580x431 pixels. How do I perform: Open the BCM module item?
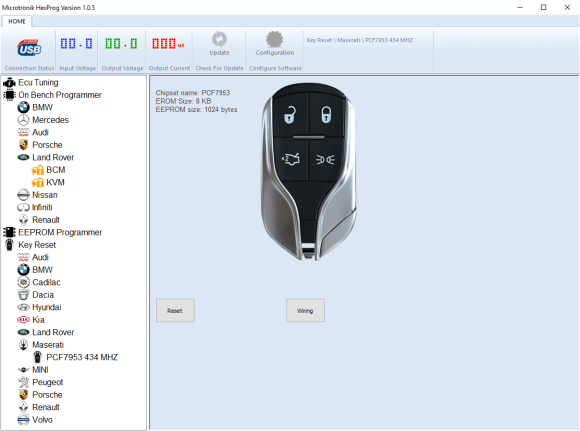pos(48,170)
